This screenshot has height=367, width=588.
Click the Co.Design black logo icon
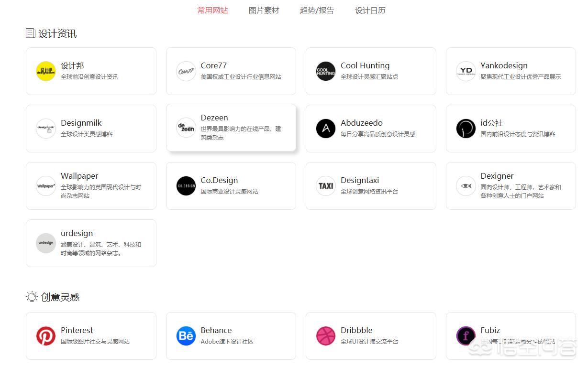point(186,186)
